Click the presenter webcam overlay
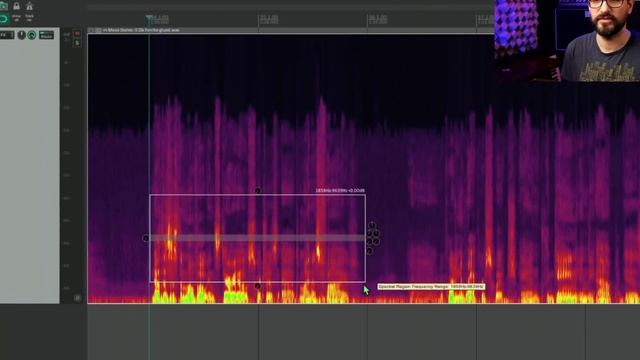The image size is (640, 360). pyautogui.click(x=567, y=40)
